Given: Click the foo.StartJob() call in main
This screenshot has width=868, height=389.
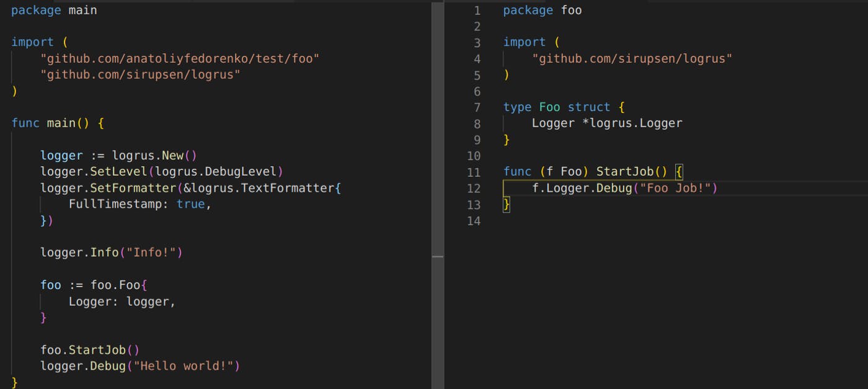Looking at the screenshot, I should pos(88,349).
